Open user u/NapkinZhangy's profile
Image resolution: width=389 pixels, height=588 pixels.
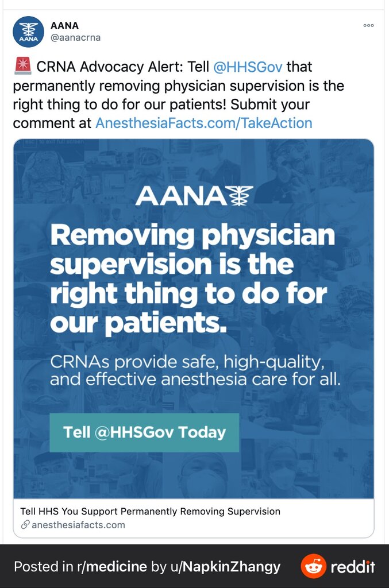225,567
